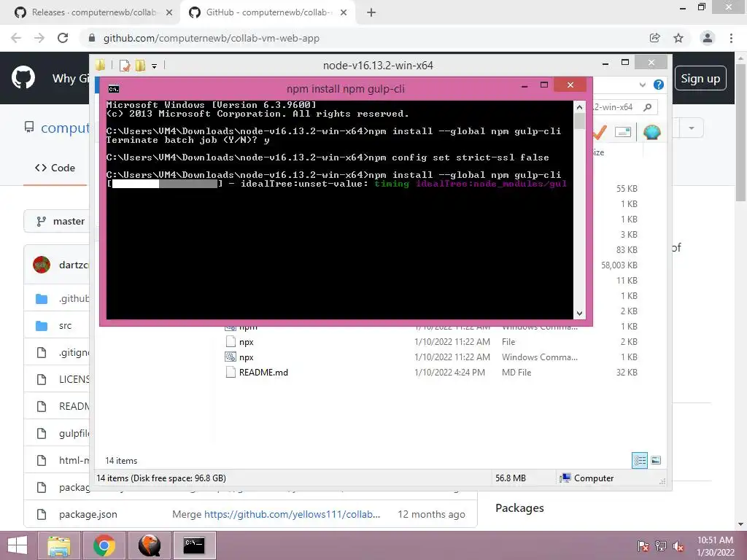747x560 pixels.
Task: Switch Explorer to details view
Action: (640, 460)
